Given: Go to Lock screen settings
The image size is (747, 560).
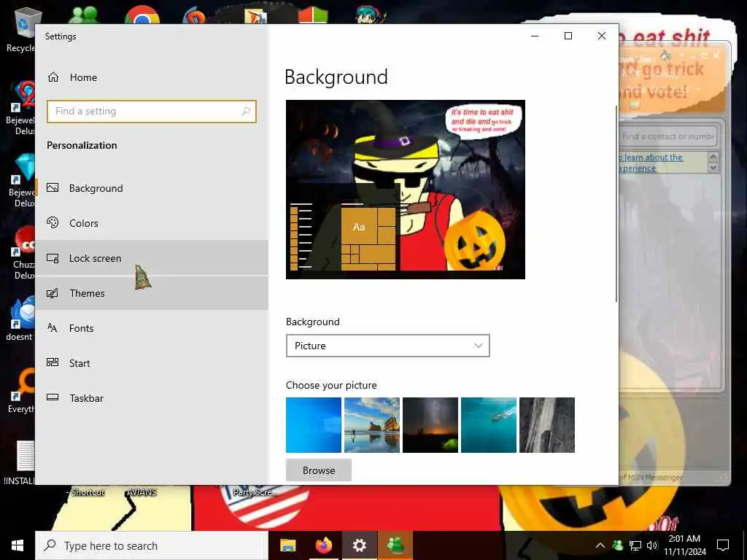Looking at the screenshot, I should (152, 258).
